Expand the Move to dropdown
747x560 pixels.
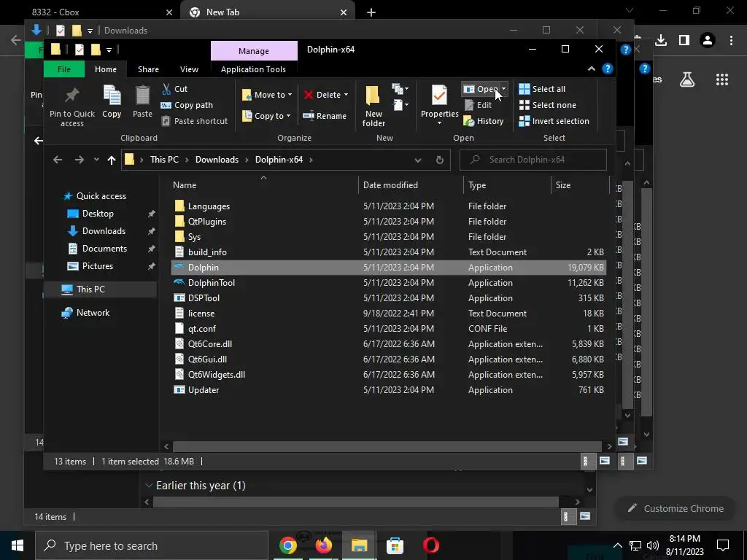click(290, 95)
